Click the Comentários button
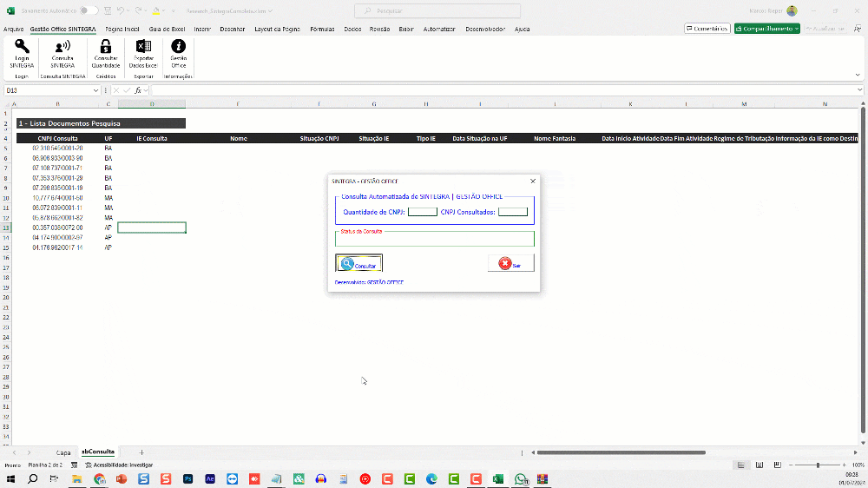The width and height of the screenshot is (868, 488). [x=707, y=29]
